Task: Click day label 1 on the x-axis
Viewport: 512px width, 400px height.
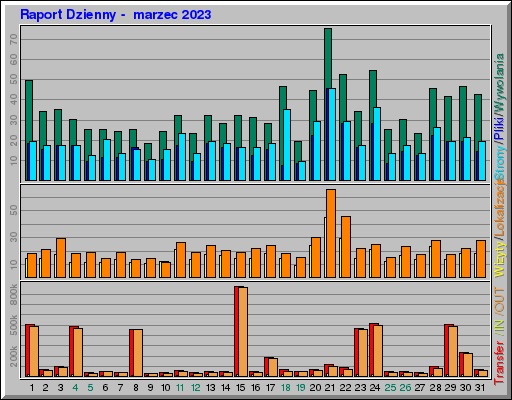Action: click(x=32, y=388)
